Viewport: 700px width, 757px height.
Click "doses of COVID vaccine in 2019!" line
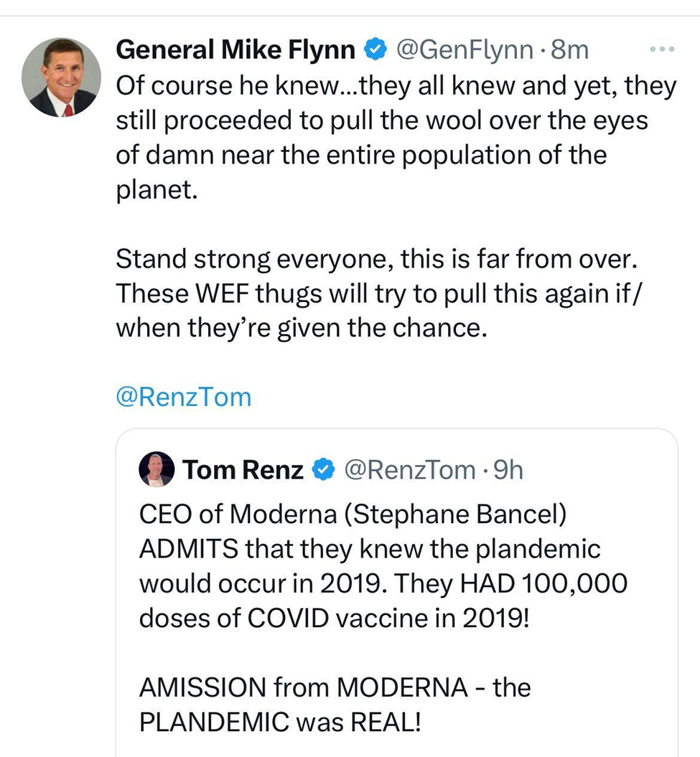(333, 618)
